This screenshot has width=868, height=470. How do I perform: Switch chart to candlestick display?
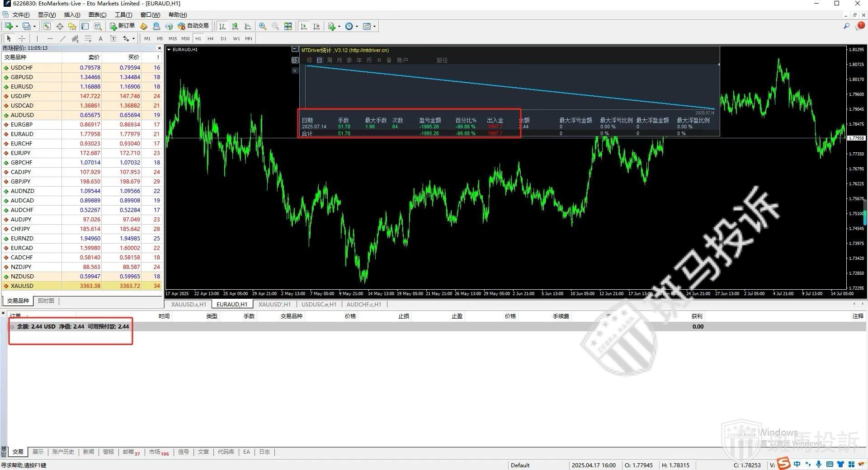[x=235, y=26]
